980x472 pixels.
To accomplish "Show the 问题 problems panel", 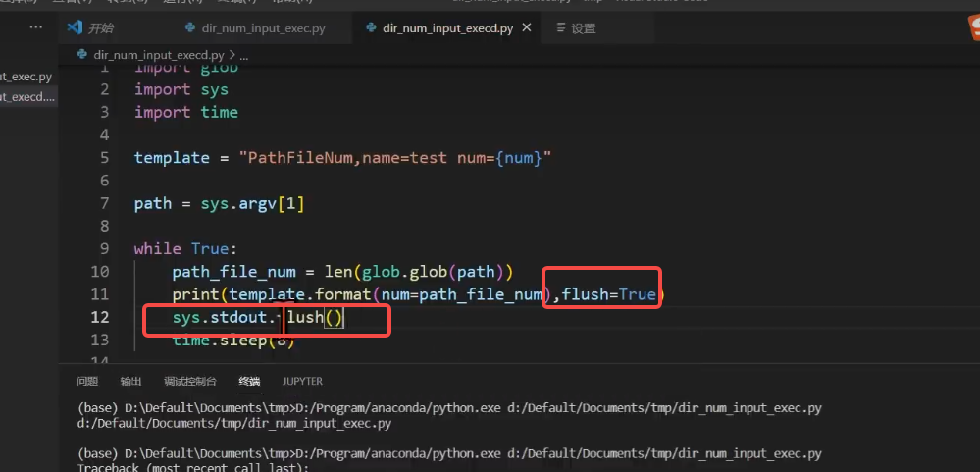I will point(87,381).
